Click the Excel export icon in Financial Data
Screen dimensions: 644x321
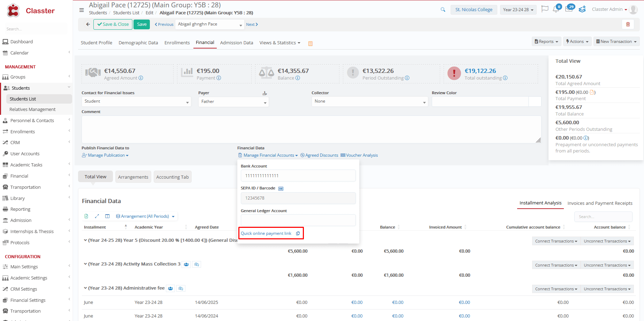click(86, 216)
